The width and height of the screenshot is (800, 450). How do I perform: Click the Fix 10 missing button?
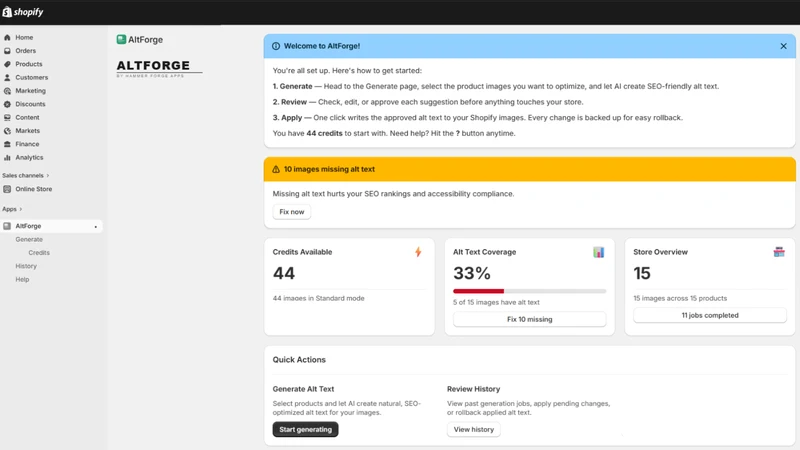(529, 319)
